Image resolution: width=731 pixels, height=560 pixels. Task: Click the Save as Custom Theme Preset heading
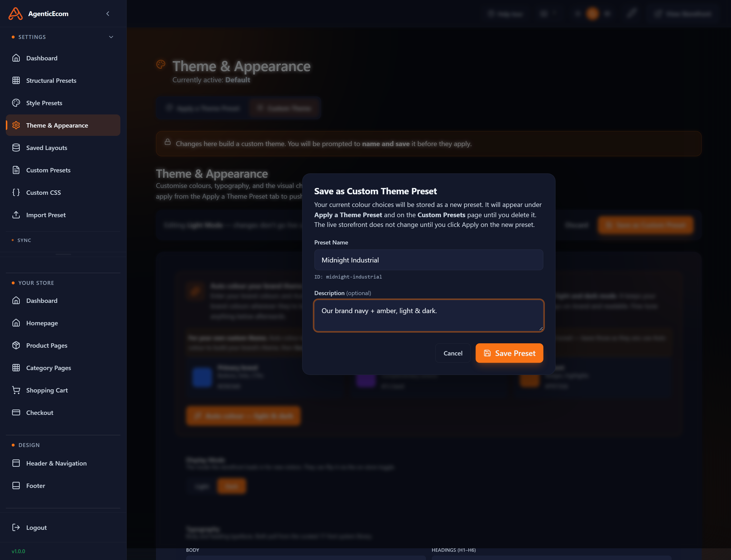[x=375, y=191]
